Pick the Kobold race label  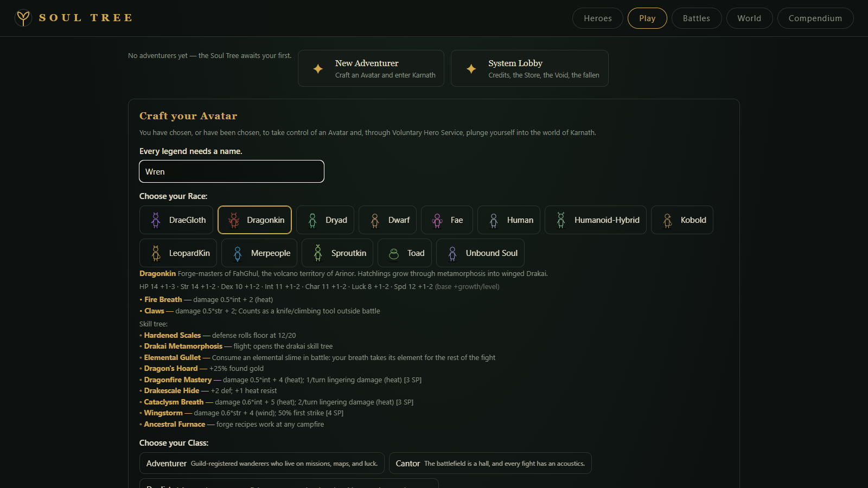693,220
